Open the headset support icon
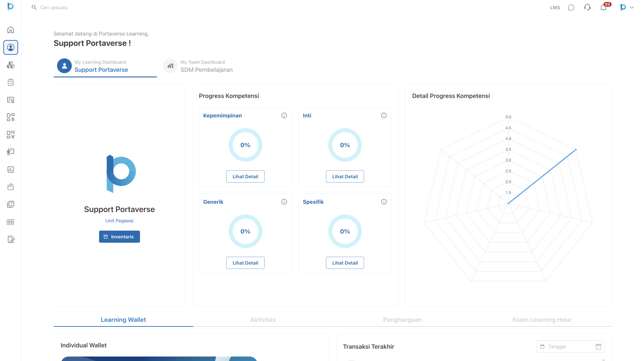This screenshot has width=644, height=361. point(587,8)
